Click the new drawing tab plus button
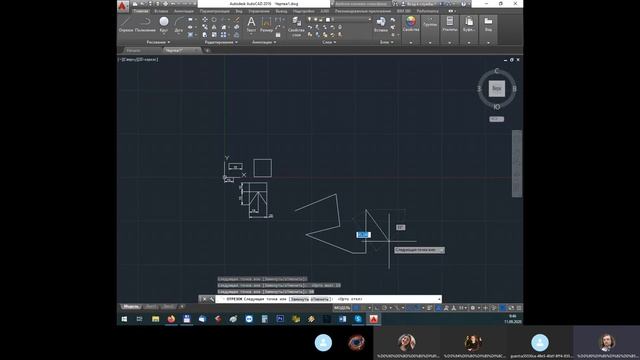Viewport: 640px width, 360px height. pyautogui.click(x=207, y=51)
